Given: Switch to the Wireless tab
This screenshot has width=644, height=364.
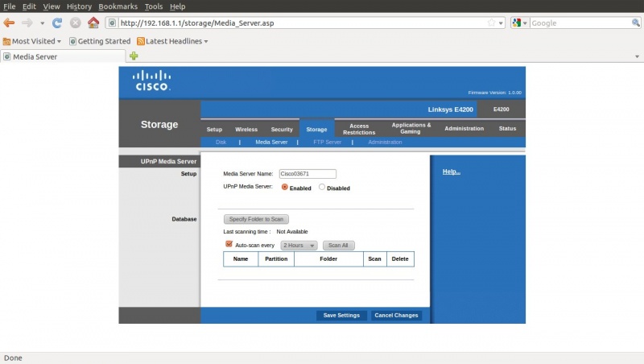Looking at the screenshot, I should [246, 129].
